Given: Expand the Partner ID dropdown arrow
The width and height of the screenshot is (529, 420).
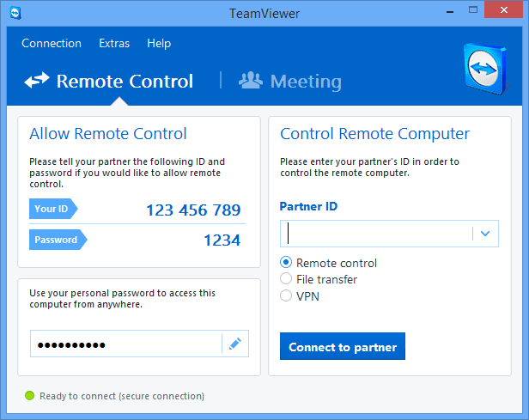Looking at the screenshot, I should point(485,234).
